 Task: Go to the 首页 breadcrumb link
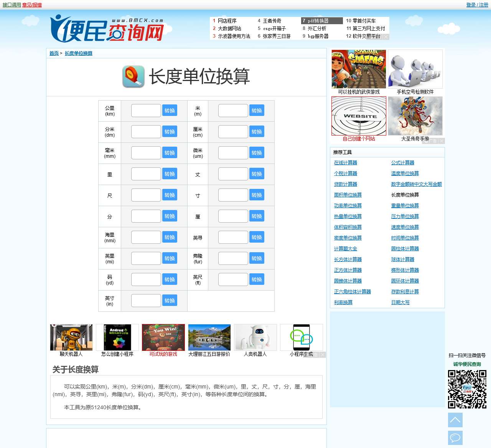click(54, 53)
